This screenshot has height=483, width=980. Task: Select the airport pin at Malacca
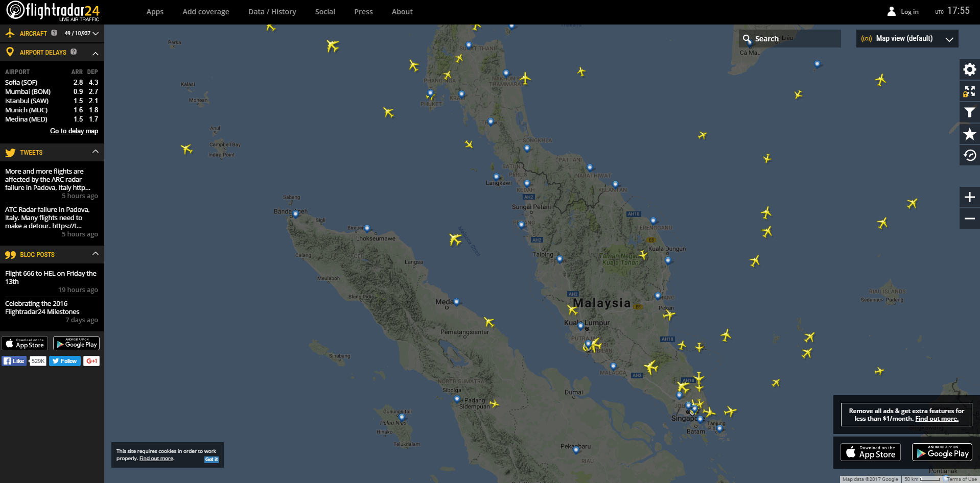click(x=613, y=366)
